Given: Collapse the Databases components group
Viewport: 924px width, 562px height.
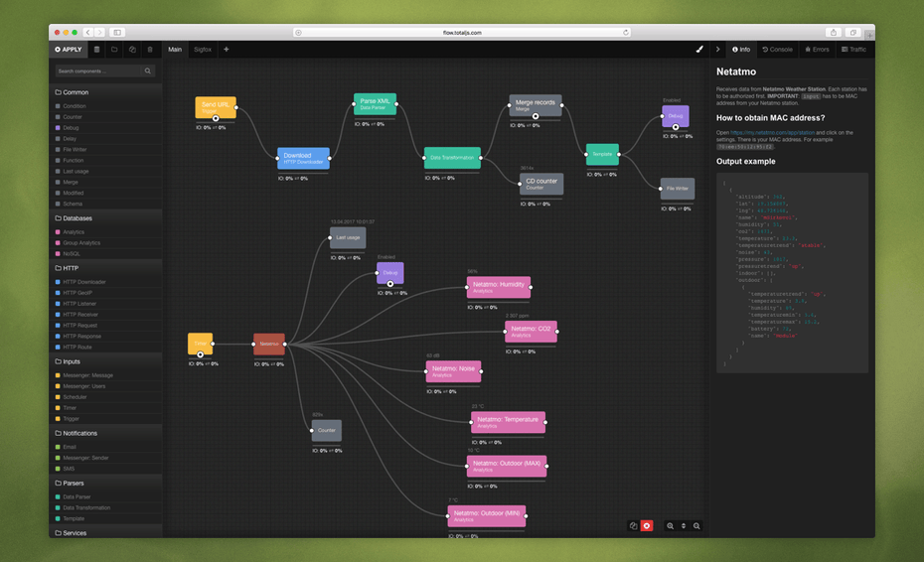Looking at the screenshot, I should tap(105, 218).
